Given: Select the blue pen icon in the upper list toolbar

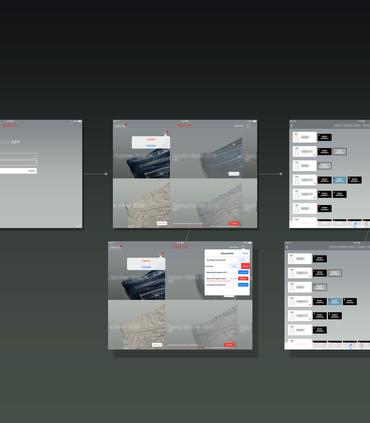Looking at the screenshot, I should coord(355,224).
